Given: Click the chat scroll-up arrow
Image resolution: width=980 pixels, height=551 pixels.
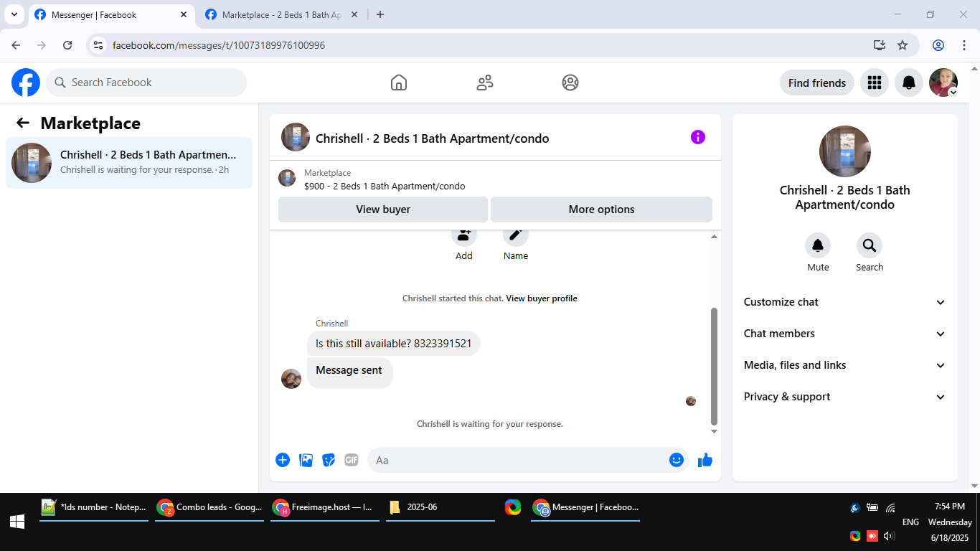Looking at the screenshot, I should coord(714,236).
